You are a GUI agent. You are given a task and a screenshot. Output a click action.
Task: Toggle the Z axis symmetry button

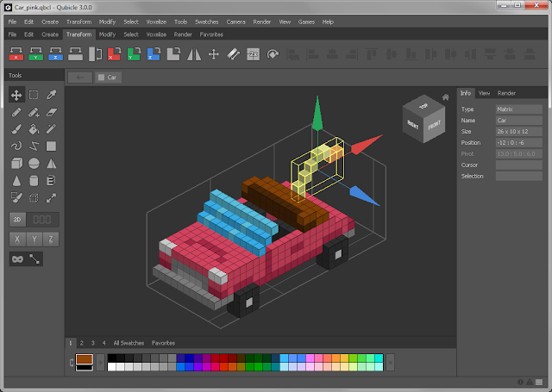click(x=51, y=240)
